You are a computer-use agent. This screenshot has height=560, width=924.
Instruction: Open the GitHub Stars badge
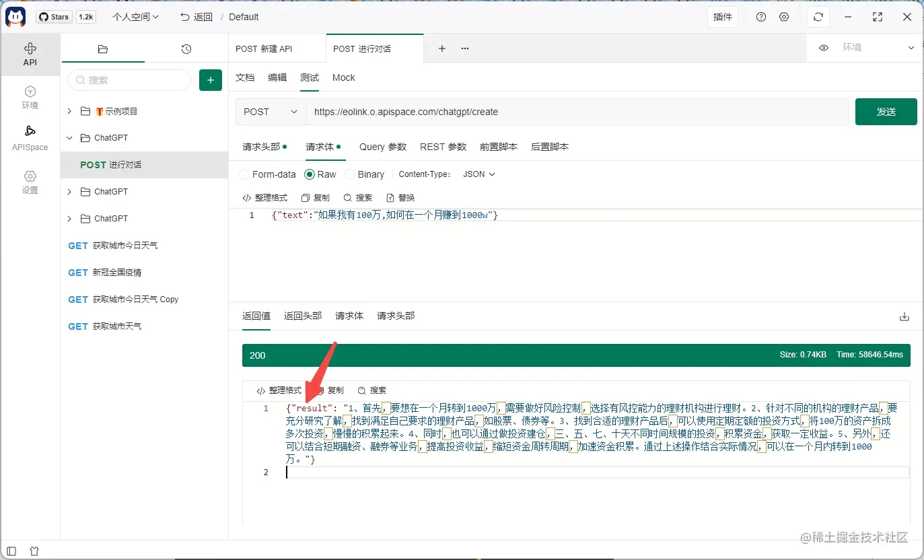[67, 17]
